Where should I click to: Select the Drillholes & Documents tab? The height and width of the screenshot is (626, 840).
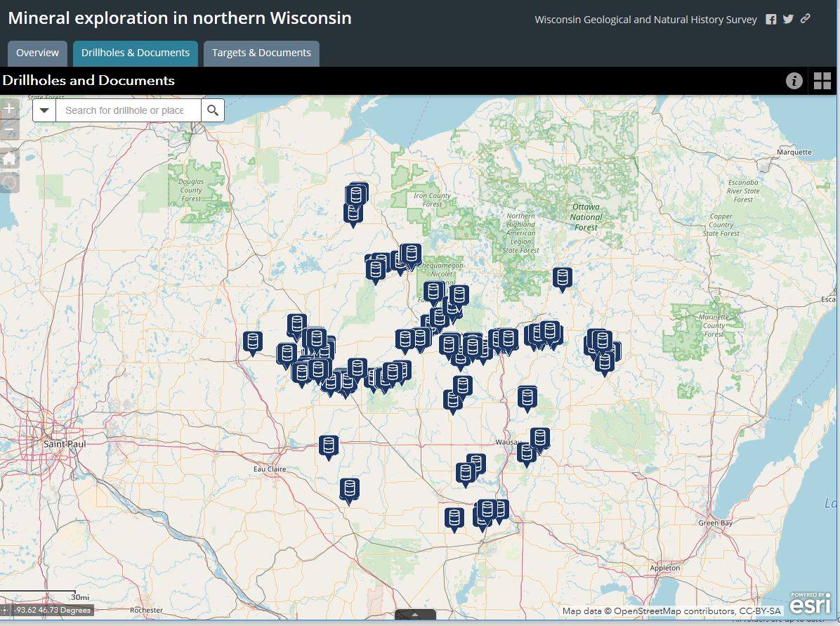[x=136, y=53]
